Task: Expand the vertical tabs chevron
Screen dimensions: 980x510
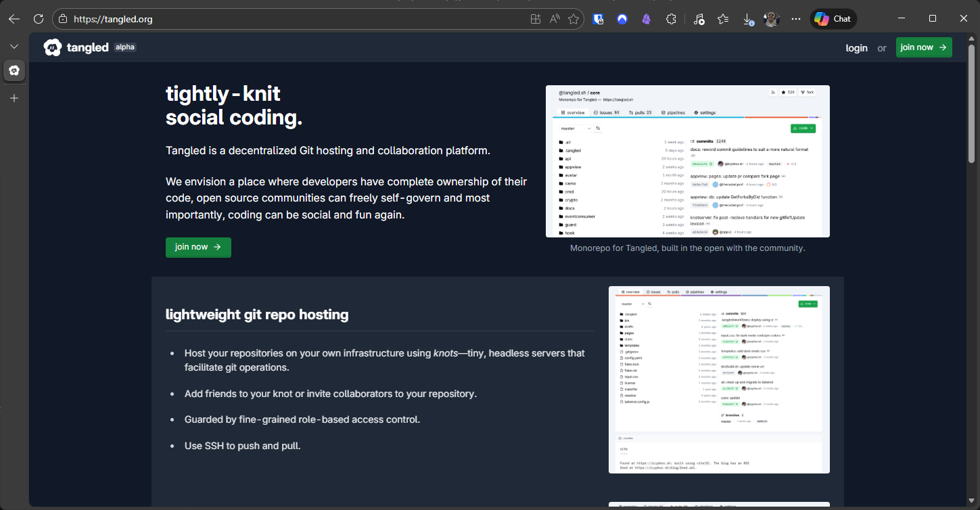Action: 14,46
